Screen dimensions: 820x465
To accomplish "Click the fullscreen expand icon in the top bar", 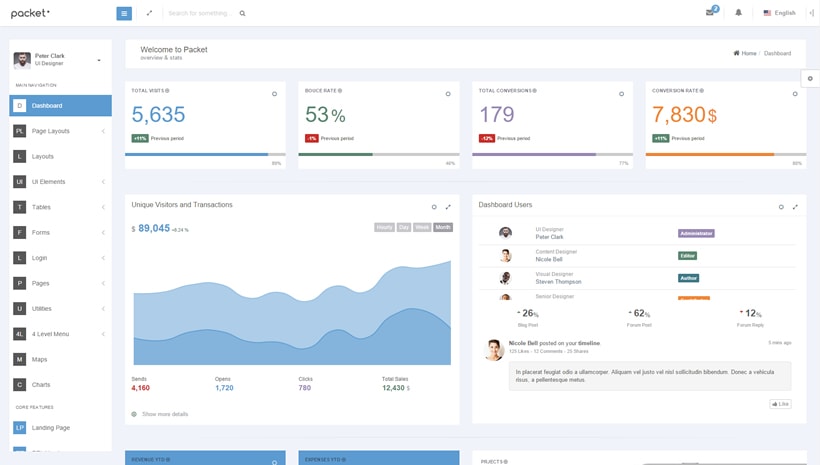I will (149, 13).
